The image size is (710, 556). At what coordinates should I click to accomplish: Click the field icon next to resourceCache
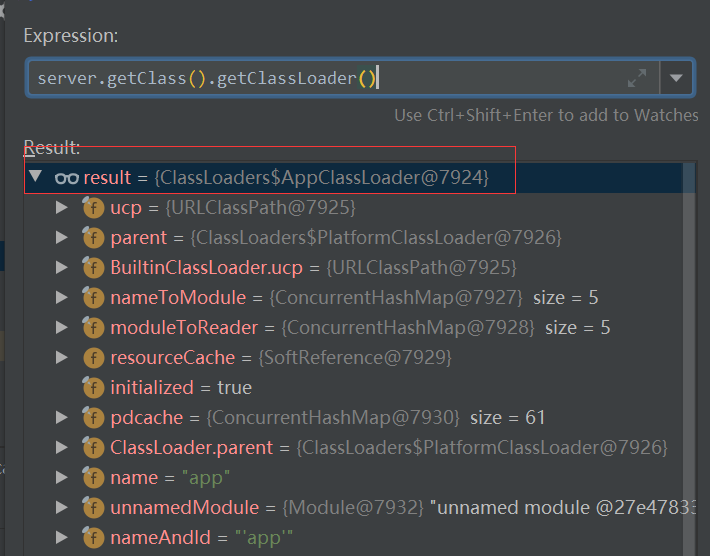pyautogui.click(x=94, y=358)
